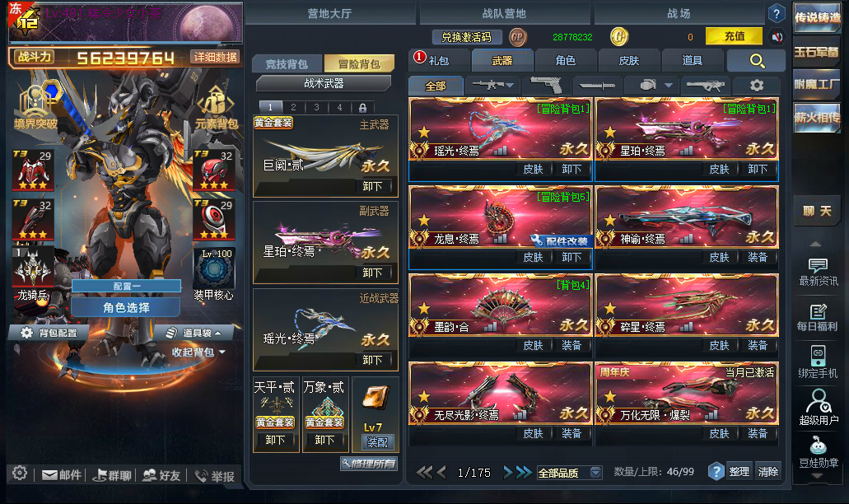Go to next inventory page arrow
849x504 pixels.
coord(507,473)
